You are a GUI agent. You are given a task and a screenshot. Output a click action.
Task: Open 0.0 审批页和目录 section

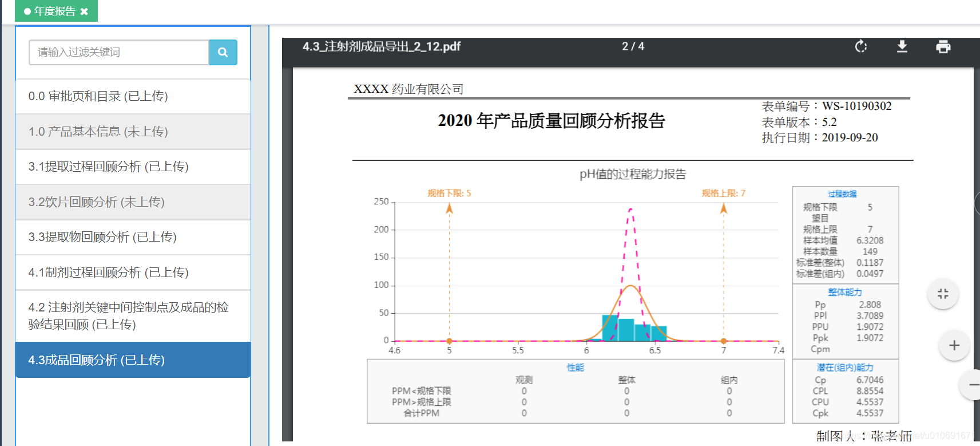click(x=133, y=96)
